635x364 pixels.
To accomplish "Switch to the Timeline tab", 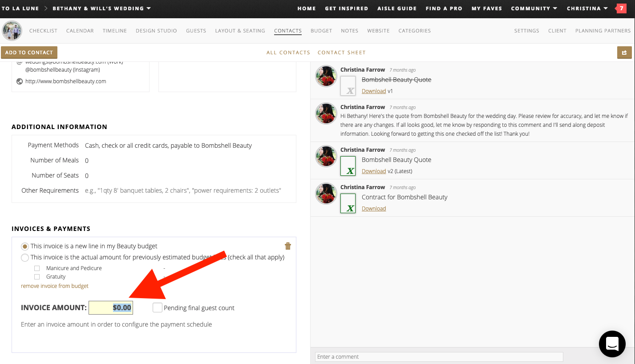I will click(x=115, y=31).
